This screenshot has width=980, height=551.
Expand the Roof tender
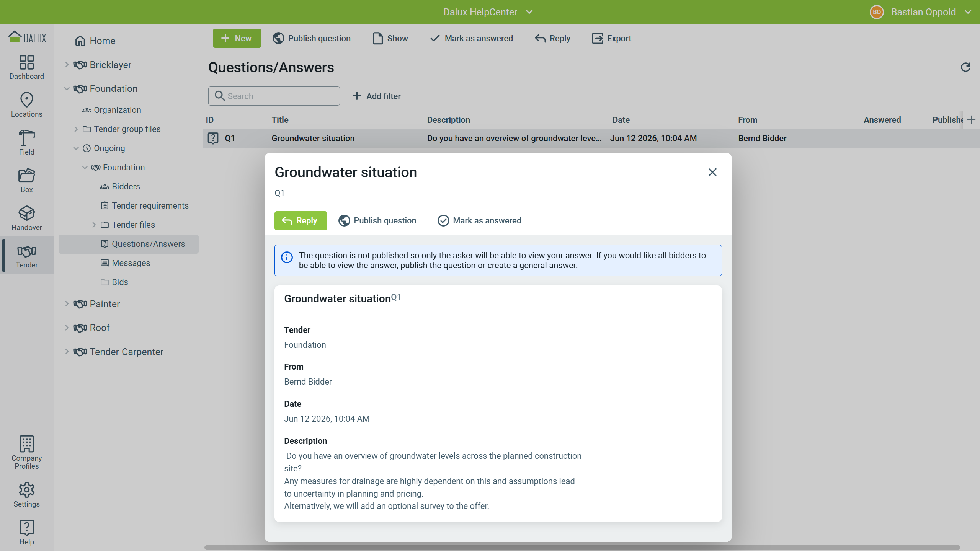(67, 328)
